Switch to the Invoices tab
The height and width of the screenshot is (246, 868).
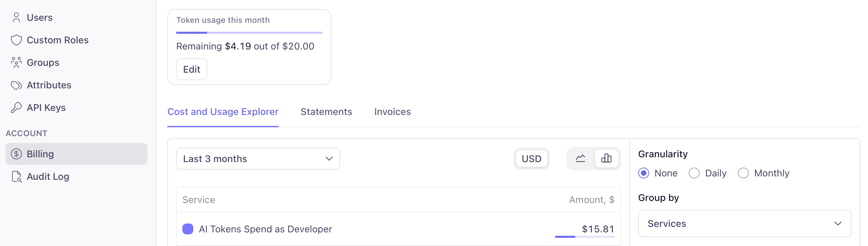pyautogui.click(x=392, y=112)
